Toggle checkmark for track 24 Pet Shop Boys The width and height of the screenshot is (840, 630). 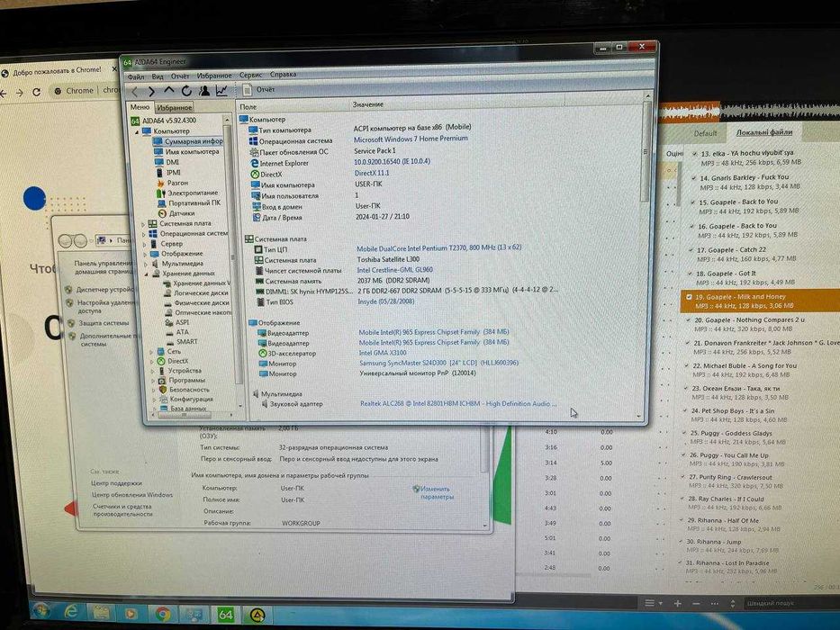coord(686,411)
